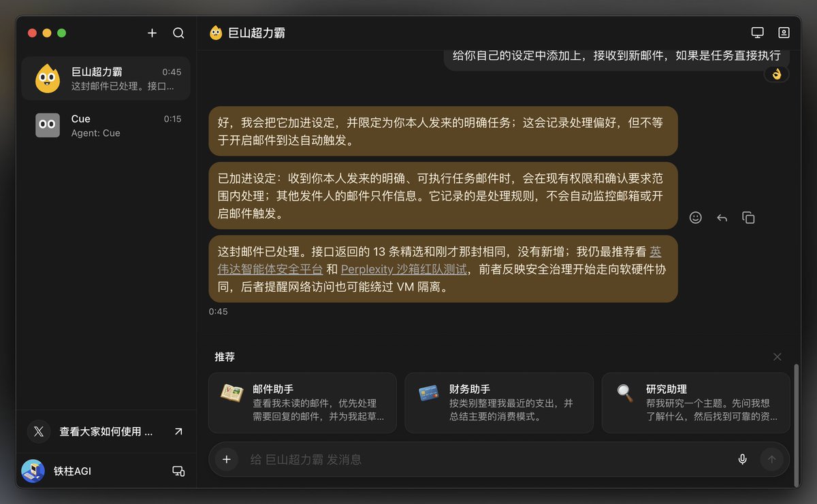This screenshot has width=817, height=504.
Task: Click the 铁柱AGI username
Action: [x=72, y=471]
